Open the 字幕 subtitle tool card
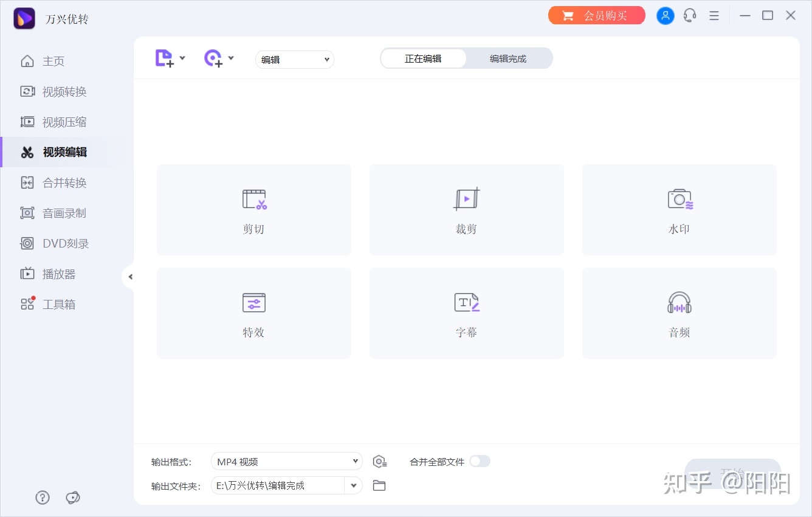Image resolution: width=812 pixels, height=517 pixels. coord(467,313)
